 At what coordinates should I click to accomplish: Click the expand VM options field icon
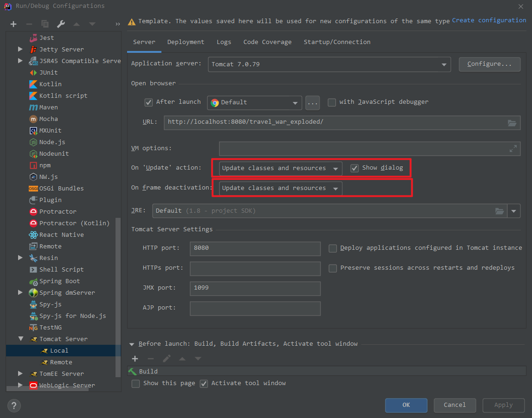tap(513, 148)
